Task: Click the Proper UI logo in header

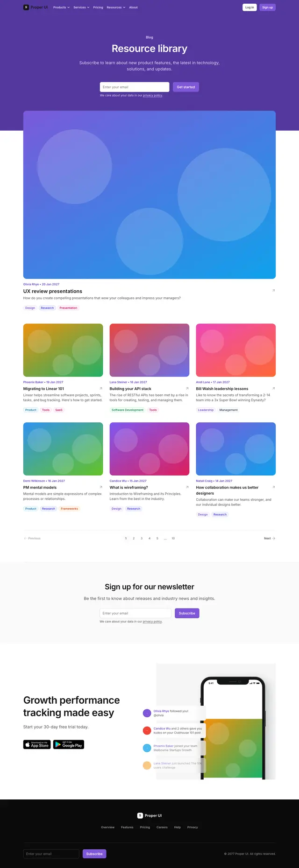Action: tap(36, 7)
